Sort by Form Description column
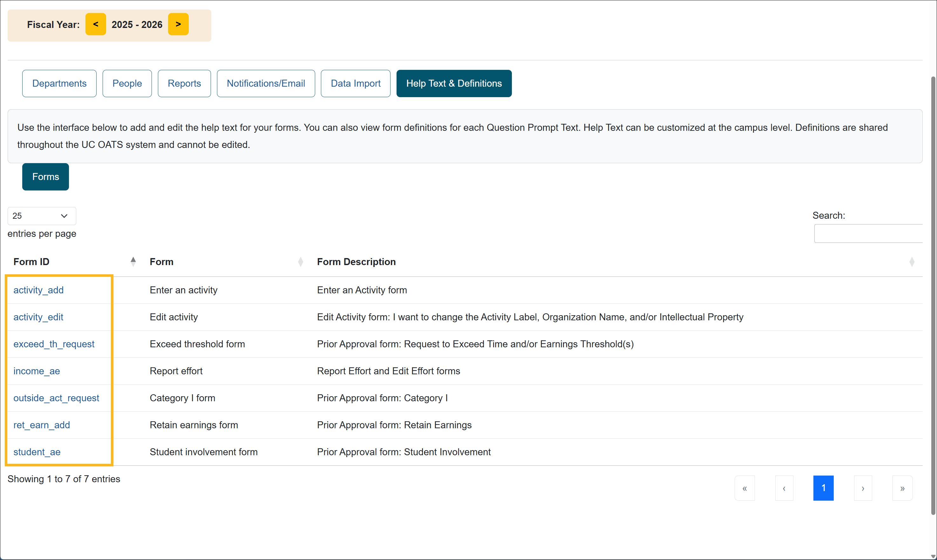Viewport: 937px width, 560px height. 356,262
